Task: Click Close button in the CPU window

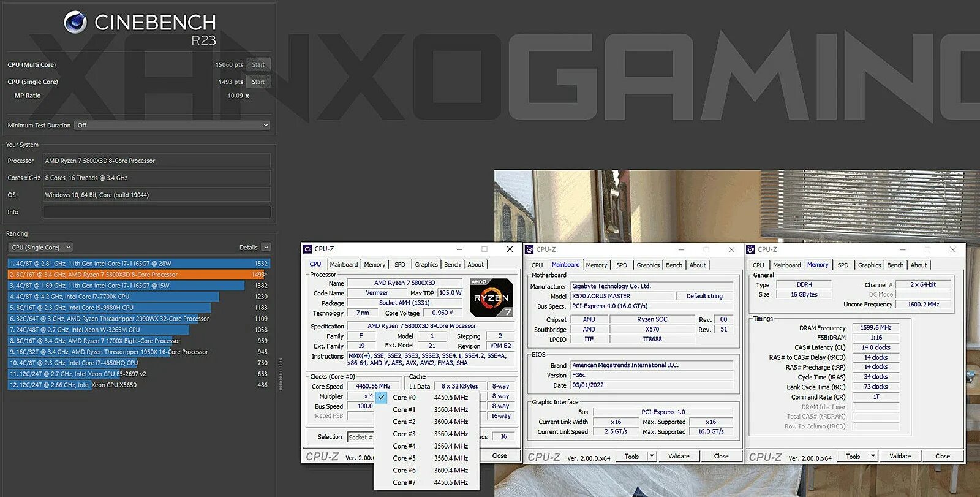Action: (x=499, y=456)
